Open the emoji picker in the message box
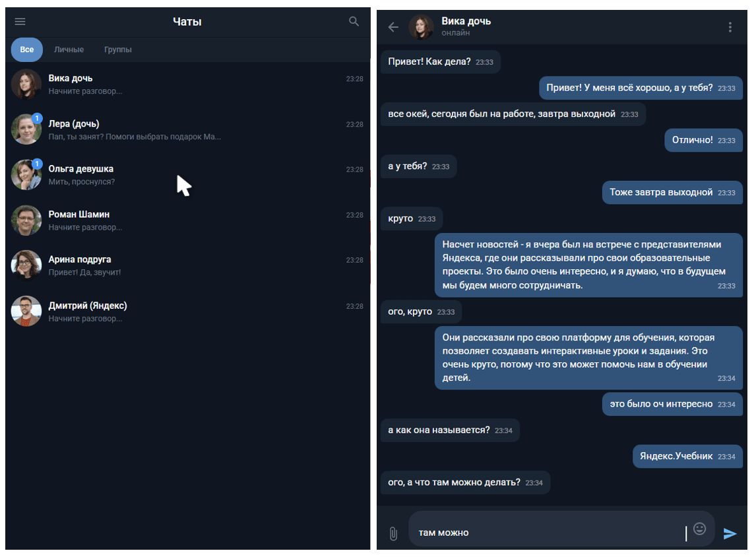The image size is (756, 557). pyautogui.click(x=700, y=530)
